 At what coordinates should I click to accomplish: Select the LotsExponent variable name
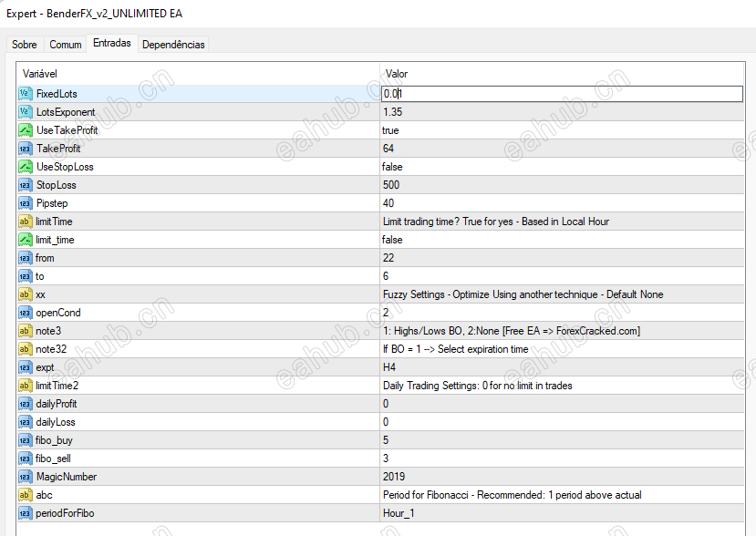pos(66,112)
